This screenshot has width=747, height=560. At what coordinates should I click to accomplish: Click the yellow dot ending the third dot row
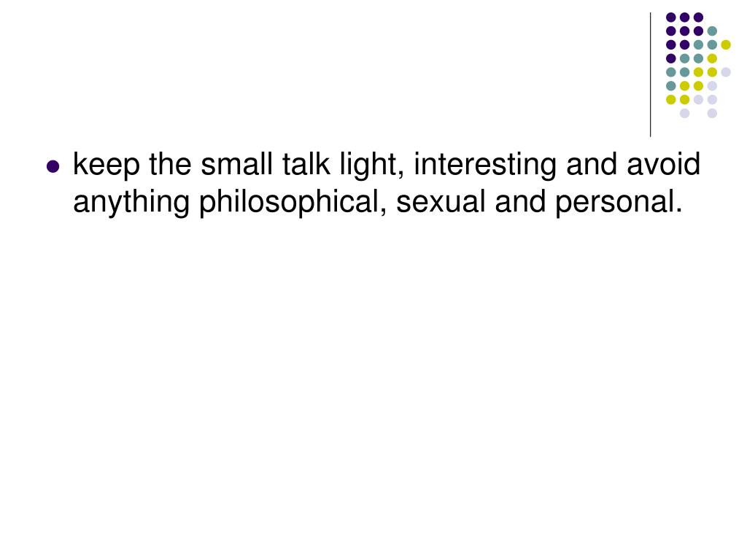(x=726, y=44)
